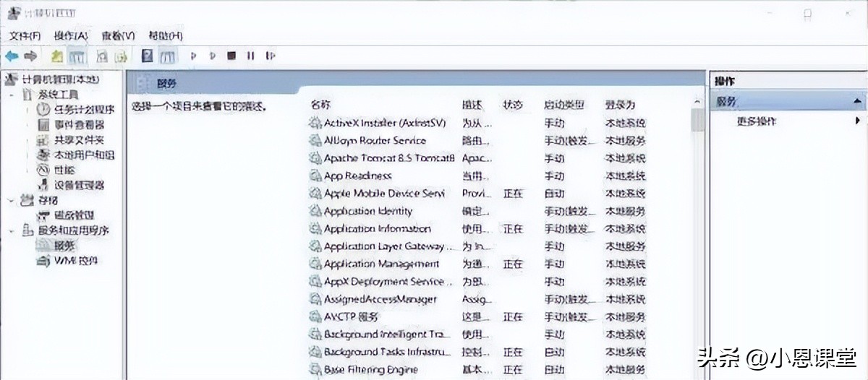Select 磁盘管理 (Disk Management) in tree
Viewport: 868px width, 380px height.
(74, 215)
